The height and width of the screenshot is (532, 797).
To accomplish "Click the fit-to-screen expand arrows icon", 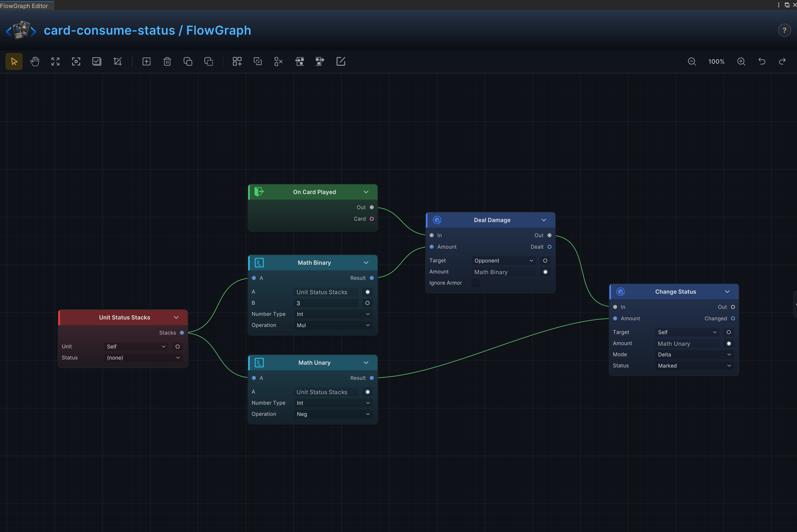I will [x=55, y=61].
